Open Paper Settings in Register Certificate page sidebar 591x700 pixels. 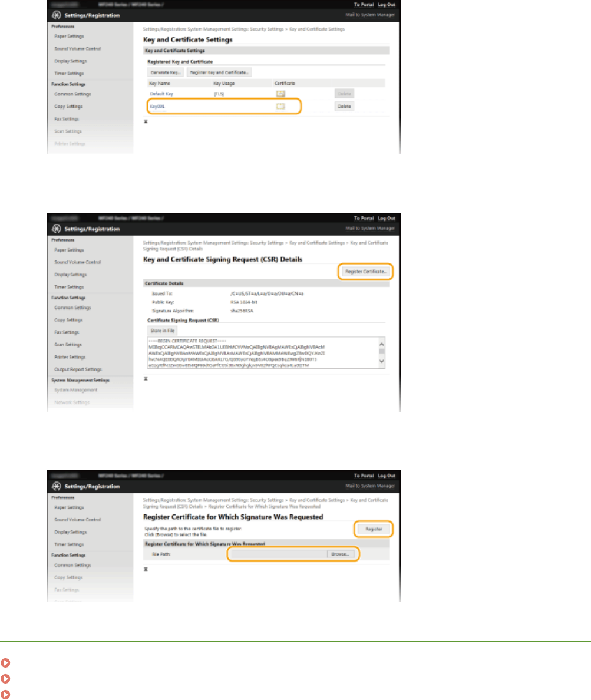[69, 507]
